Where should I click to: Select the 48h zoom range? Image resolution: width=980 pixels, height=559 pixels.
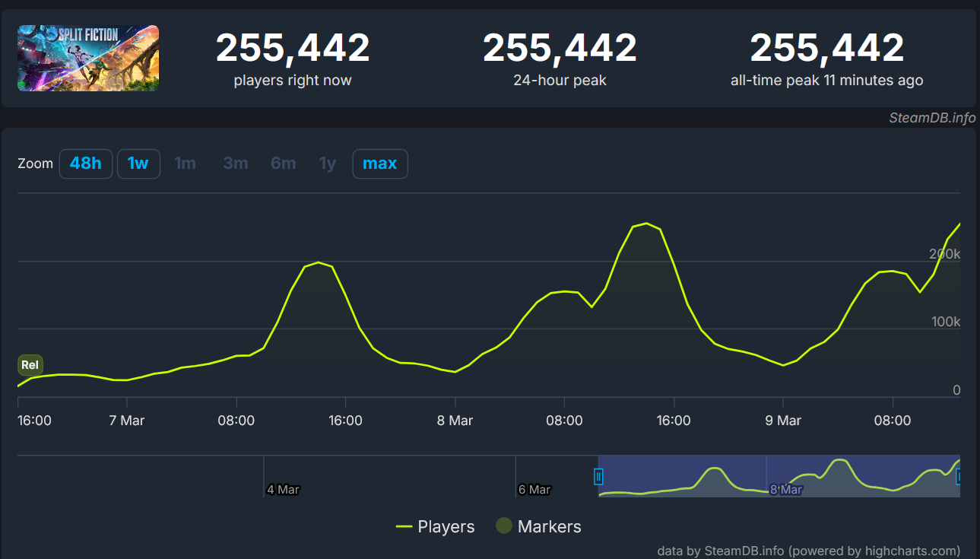pos(86,164)
